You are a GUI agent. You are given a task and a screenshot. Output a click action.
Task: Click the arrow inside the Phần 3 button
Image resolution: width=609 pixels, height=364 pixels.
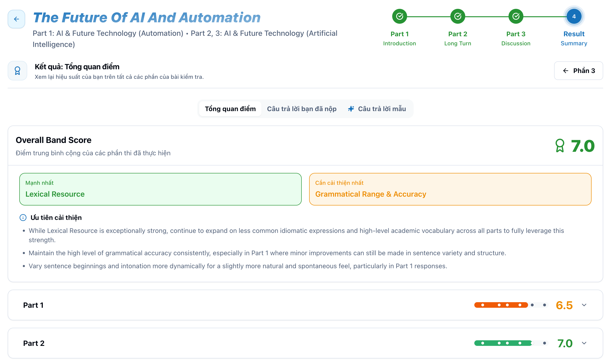click(565, 71)
